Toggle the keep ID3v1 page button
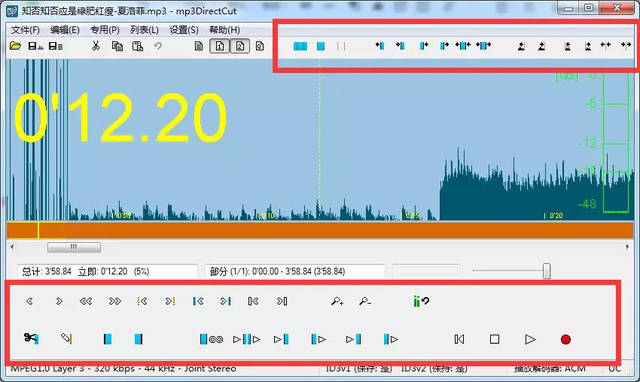The height and width of the screenshot is (382, 640). click(220, 46)
